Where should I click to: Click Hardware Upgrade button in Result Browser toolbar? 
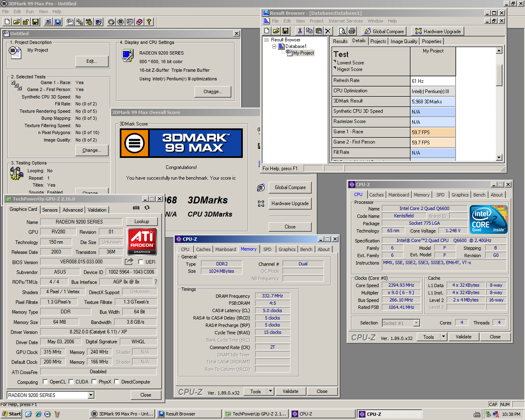[438, 31]
